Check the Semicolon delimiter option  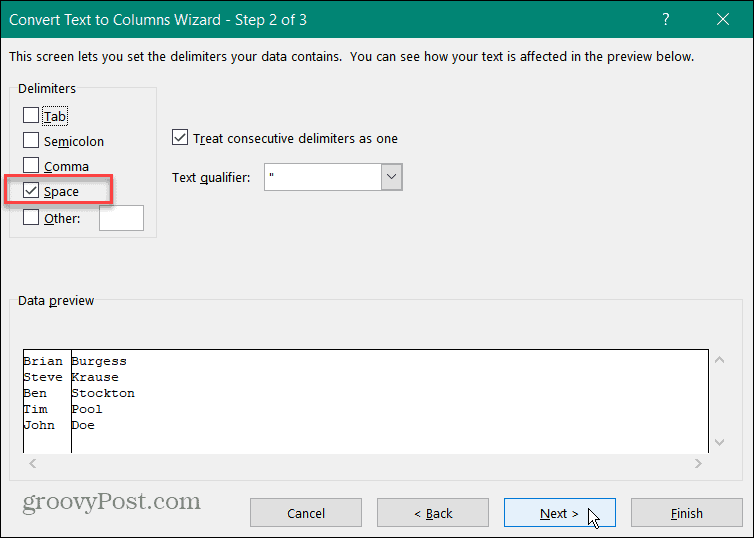coord(31,140)
